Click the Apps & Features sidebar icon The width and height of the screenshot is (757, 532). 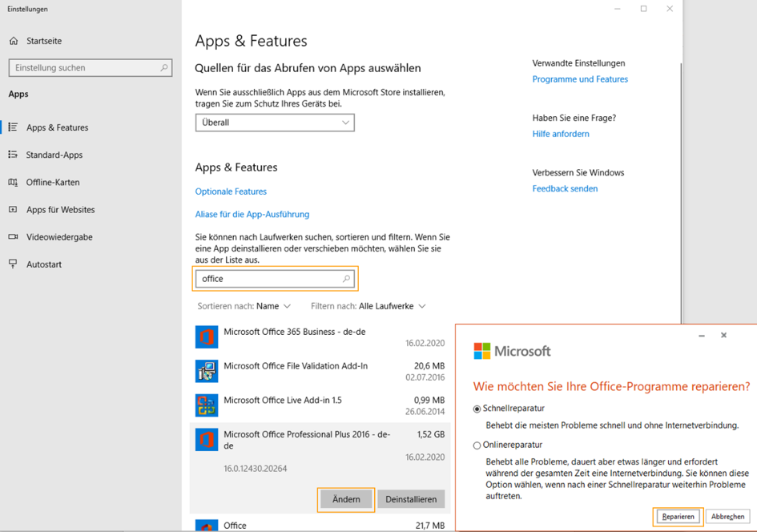[x=13, y=127]
